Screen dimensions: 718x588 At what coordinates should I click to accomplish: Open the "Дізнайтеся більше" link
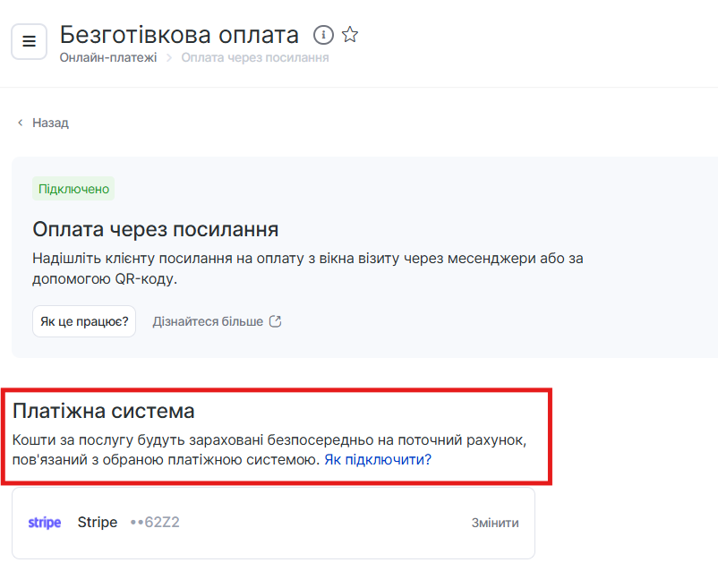coord(208,321)
